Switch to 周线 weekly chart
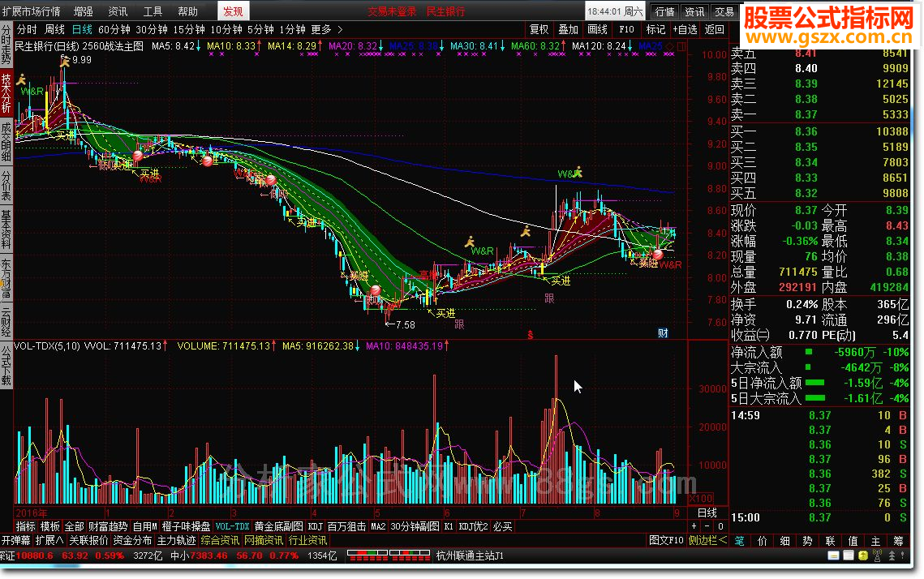 point(54,29)
